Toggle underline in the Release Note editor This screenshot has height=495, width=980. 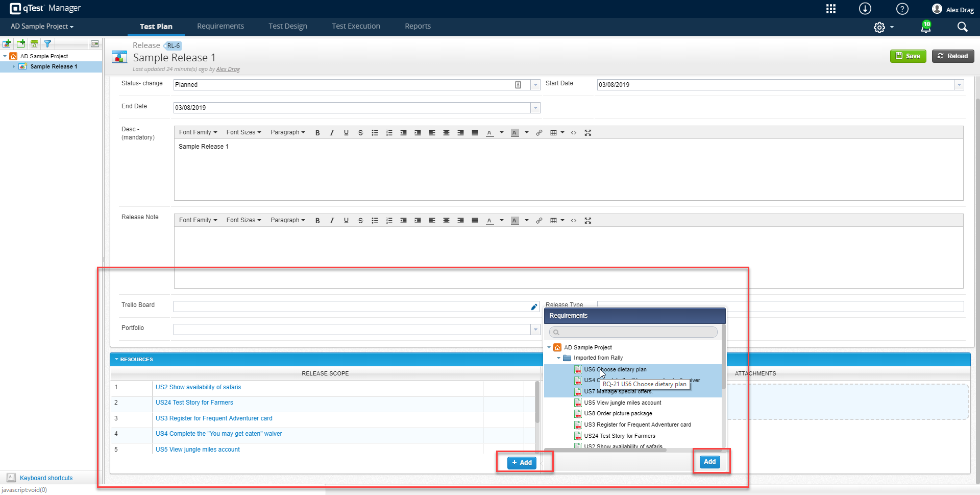(x=346, y=221)
